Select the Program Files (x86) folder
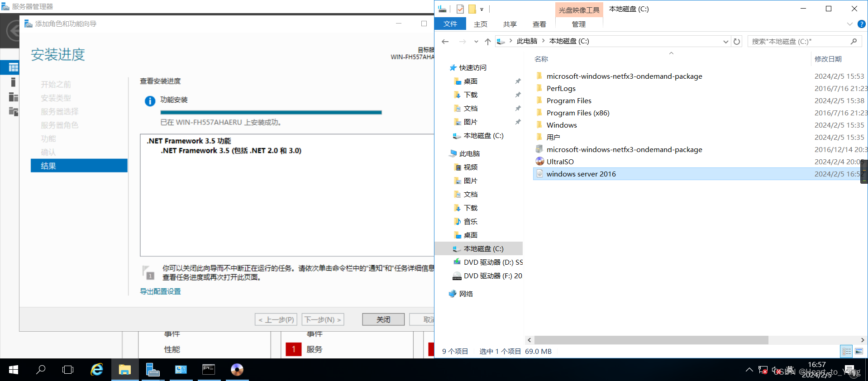 click(578, 113)
